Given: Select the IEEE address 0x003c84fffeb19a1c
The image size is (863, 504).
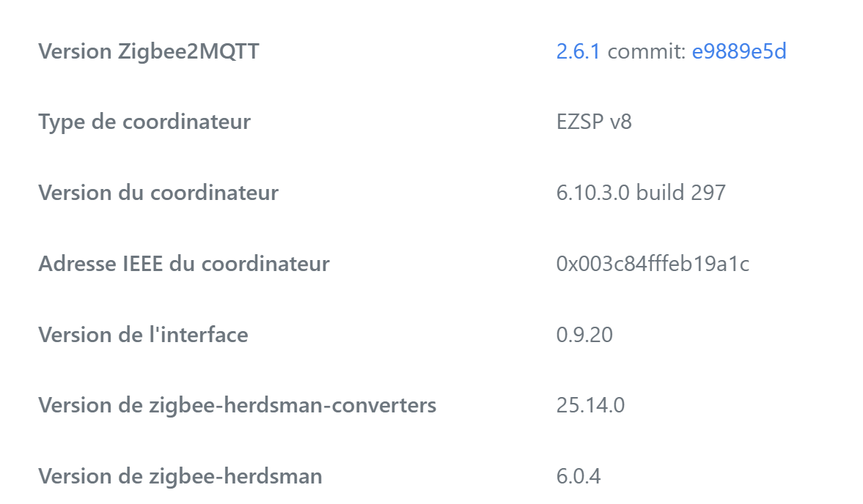Looking at the screenshot, I should click(653, 264).
